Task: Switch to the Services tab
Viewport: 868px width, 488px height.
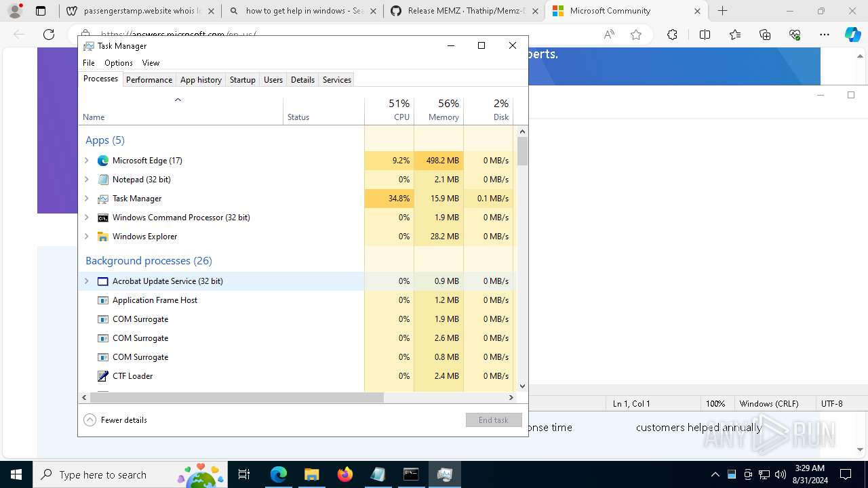Action: point(337,80)
